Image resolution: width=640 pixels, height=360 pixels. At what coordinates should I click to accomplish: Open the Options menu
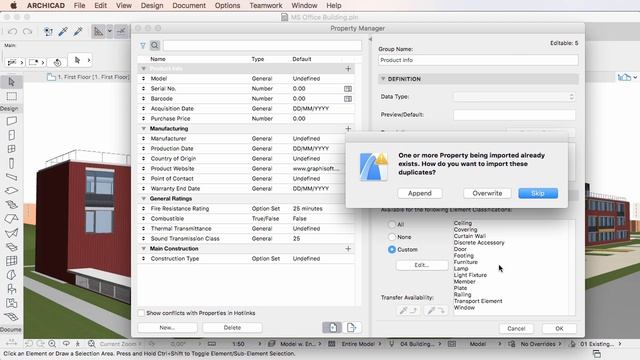coord(227,5)
